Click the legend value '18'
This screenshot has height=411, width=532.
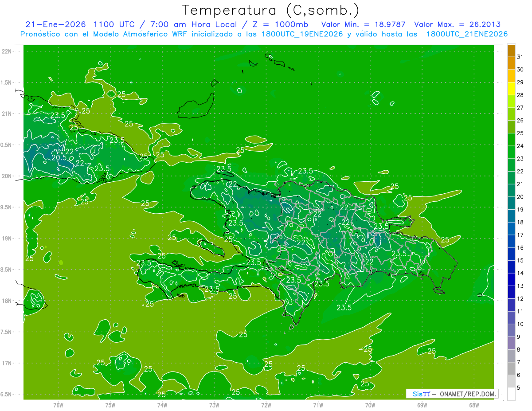[520, 222]
